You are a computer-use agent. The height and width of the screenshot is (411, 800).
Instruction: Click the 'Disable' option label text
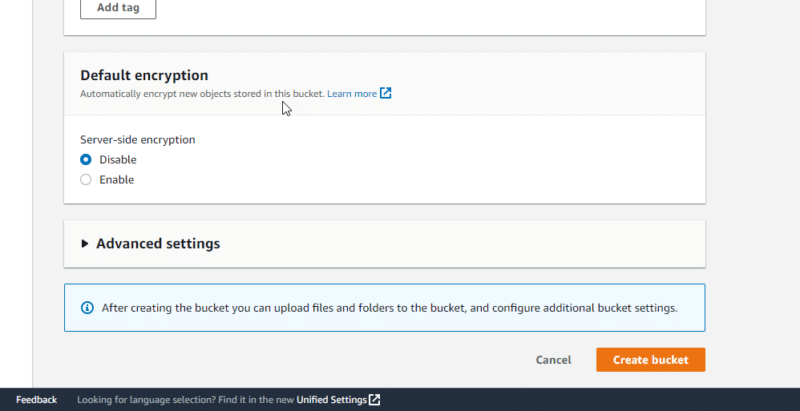pyautogui.click(x=118, y=159)
